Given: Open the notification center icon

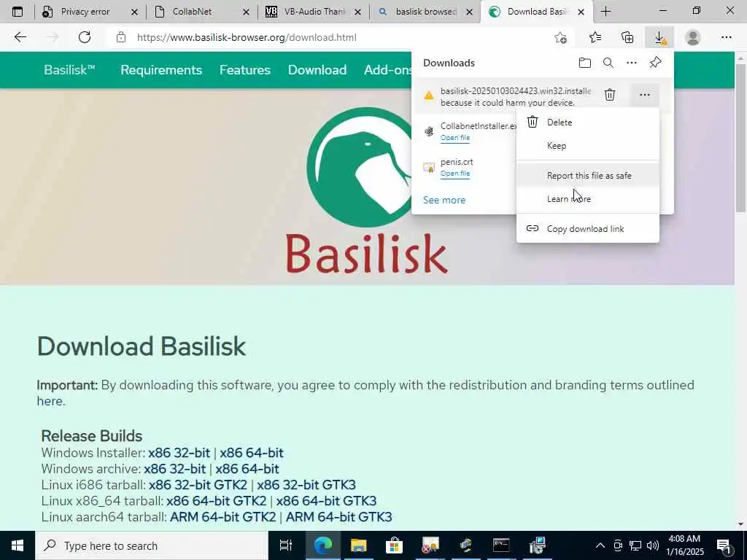Looking at the screenshot, I should pos(724,546).
